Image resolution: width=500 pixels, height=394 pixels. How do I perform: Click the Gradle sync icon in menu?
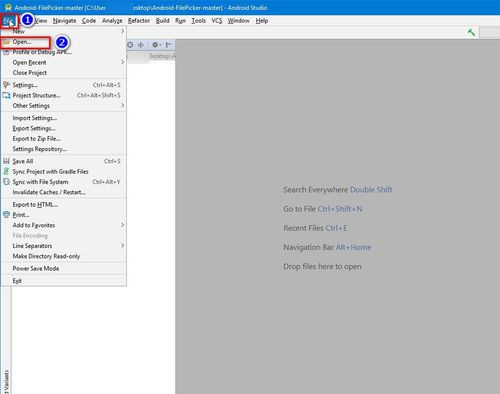pos(6,171)
